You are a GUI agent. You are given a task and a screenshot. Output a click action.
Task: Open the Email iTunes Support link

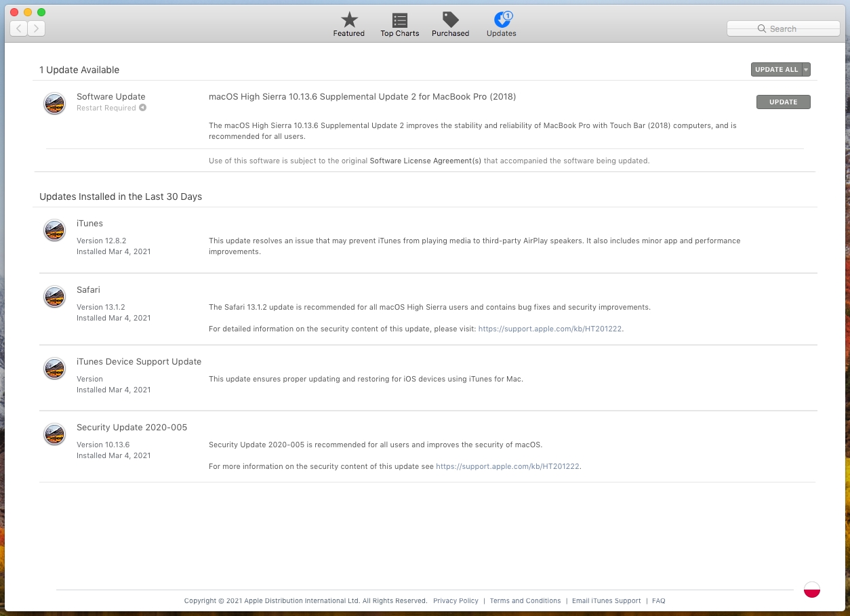(607, 600)
